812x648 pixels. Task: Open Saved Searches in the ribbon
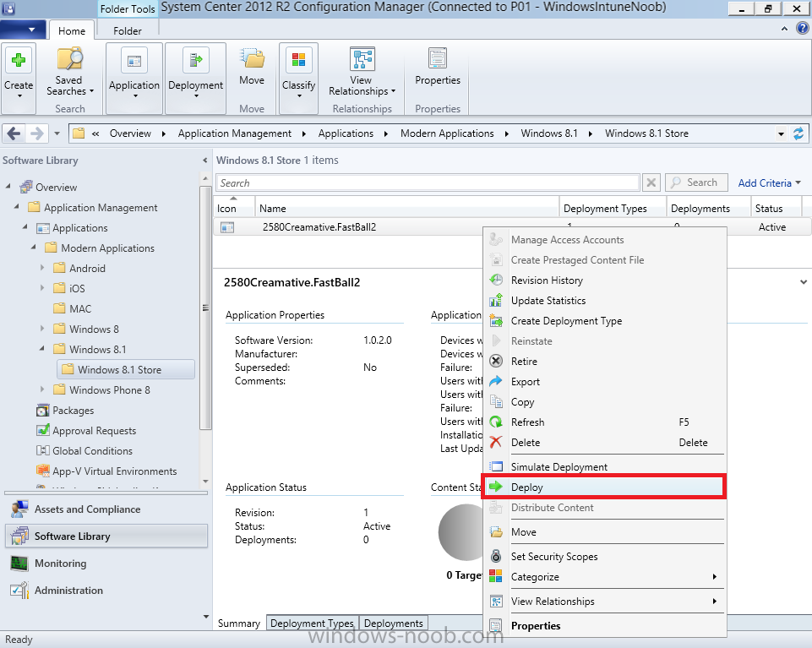(70, 73)
